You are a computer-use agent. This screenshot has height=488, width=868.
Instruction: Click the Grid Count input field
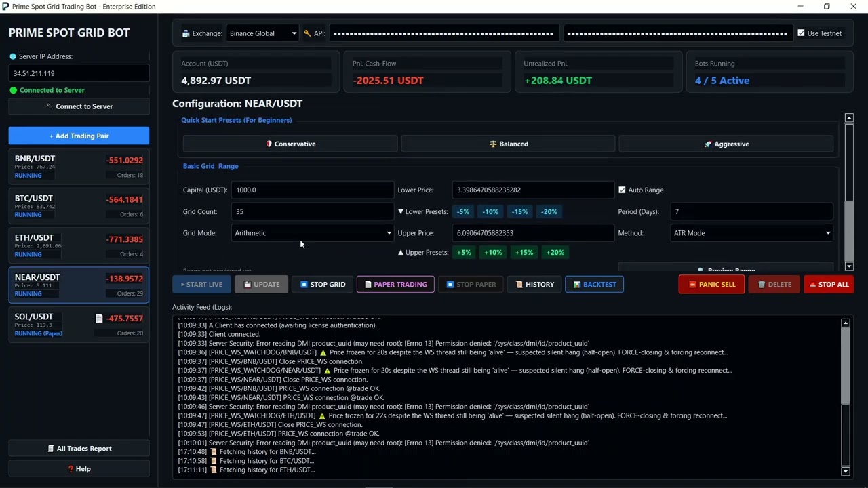pos(313,211)
